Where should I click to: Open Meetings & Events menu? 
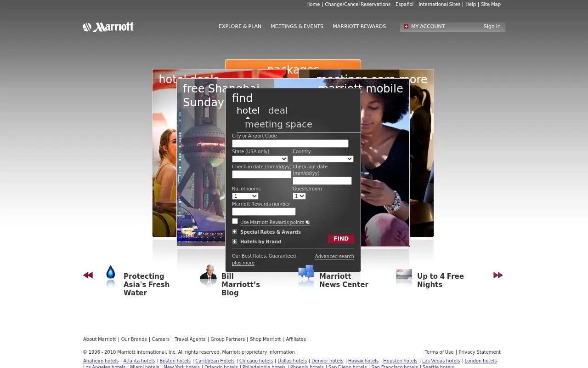click(297, 26)
